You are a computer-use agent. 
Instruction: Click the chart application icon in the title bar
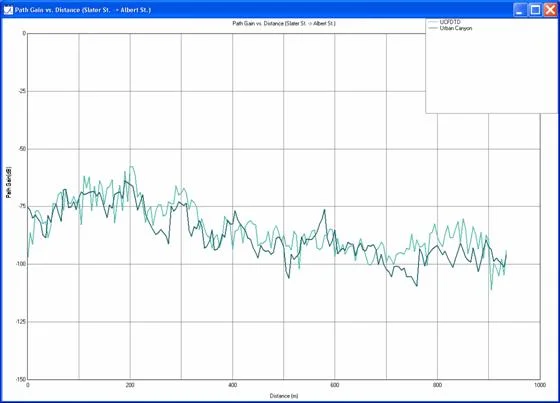[x=8, y=10]
